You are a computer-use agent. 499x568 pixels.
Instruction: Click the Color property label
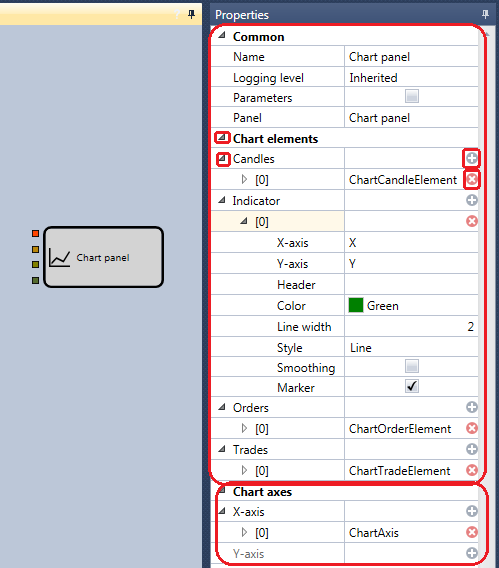click(291, 306)
